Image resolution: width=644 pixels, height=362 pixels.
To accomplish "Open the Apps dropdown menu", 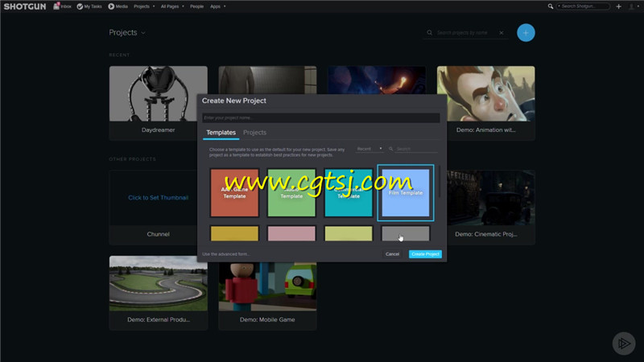I will coord(217,6).
